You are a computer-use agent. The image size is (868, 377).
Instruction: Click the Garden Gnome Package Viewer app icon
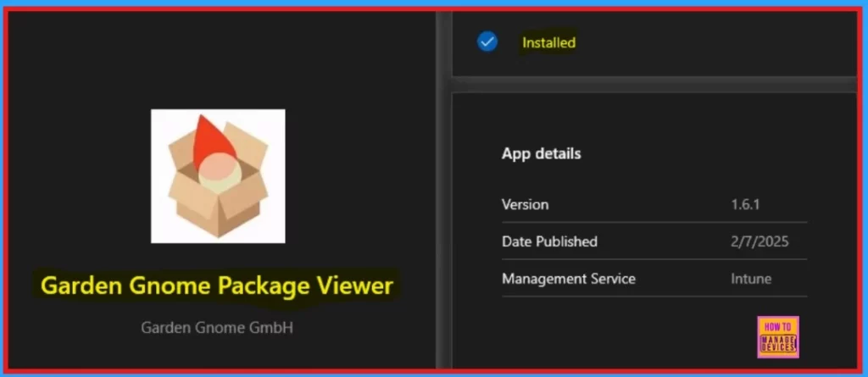(218, 176)
